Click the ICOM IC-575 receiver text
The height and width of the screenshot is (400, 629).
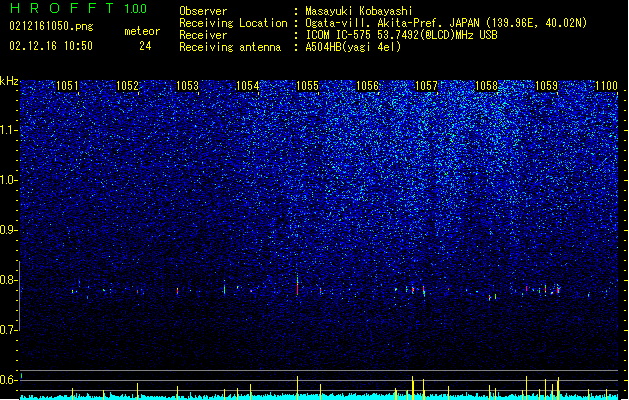point(401,35)
